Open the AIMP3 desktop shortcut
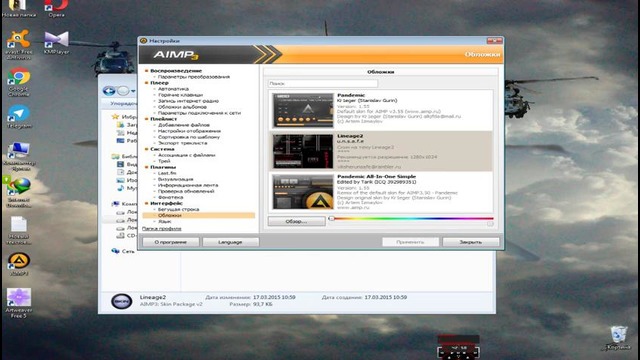Image resolution: width=640 pixels, height=360 pixels. point(19,264)
